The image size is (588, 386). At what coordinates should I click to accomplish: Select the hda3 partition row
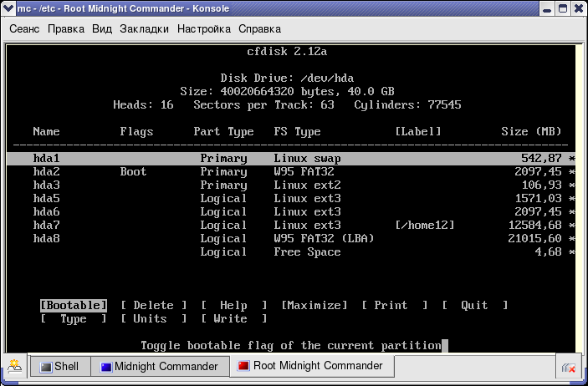pyautogui.click(x=291, y=185)
